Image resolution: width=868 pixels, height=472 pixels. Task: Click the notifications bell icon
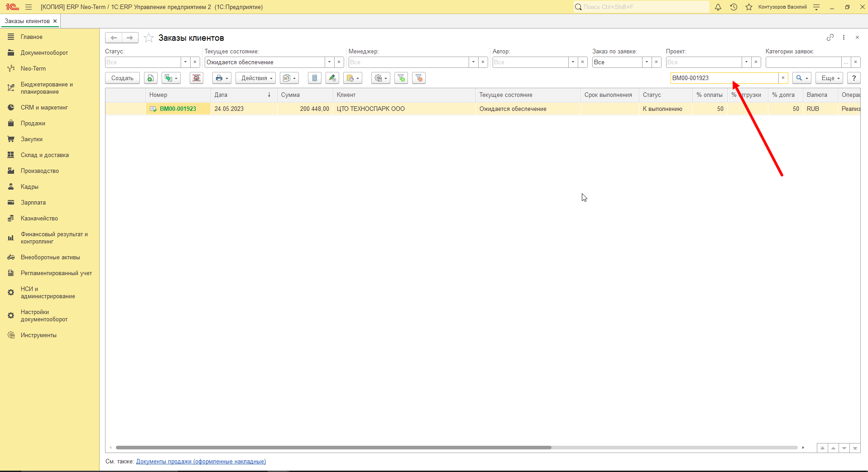pyautogui.click(x=718, y=7)
